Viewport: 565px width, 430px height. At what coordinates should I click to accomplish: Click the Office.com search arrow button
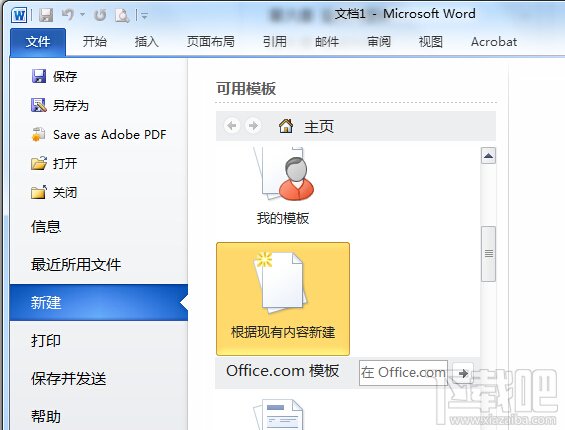point(463,373)
